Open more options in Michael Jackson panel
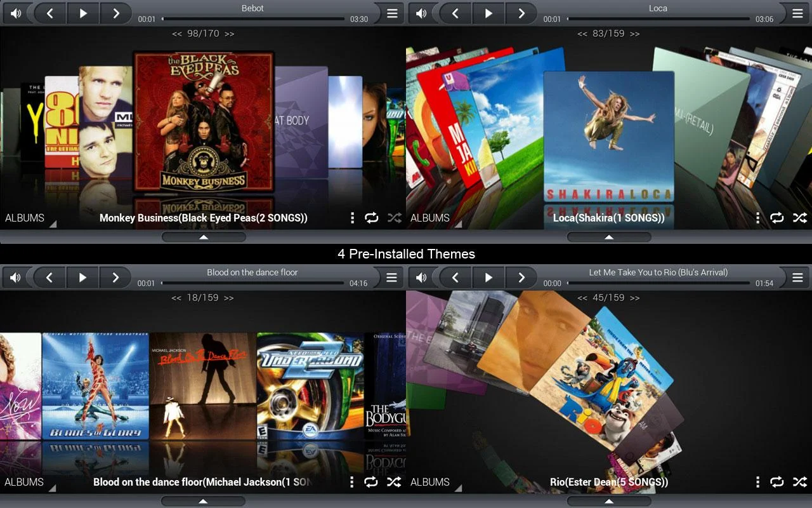 click(351, 482)
